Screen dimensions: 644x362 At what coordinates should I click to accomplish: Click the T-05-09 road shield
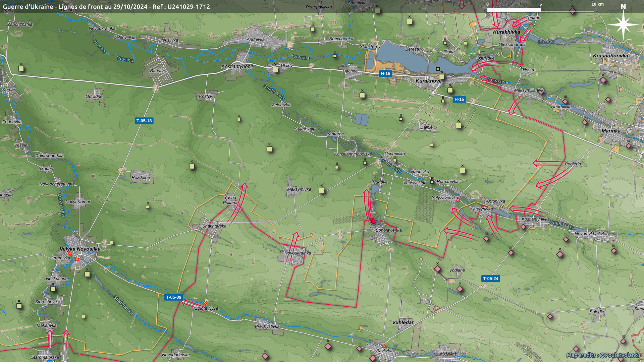173,297
